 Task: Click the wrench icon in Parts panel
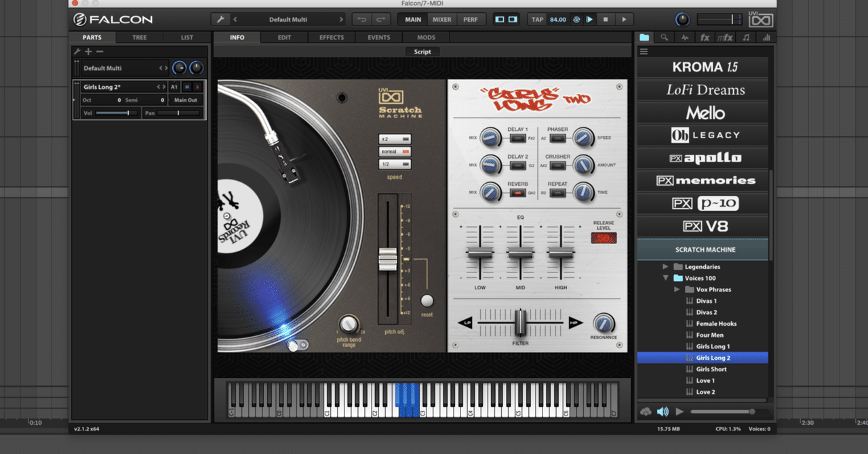[x=77, y=51]
